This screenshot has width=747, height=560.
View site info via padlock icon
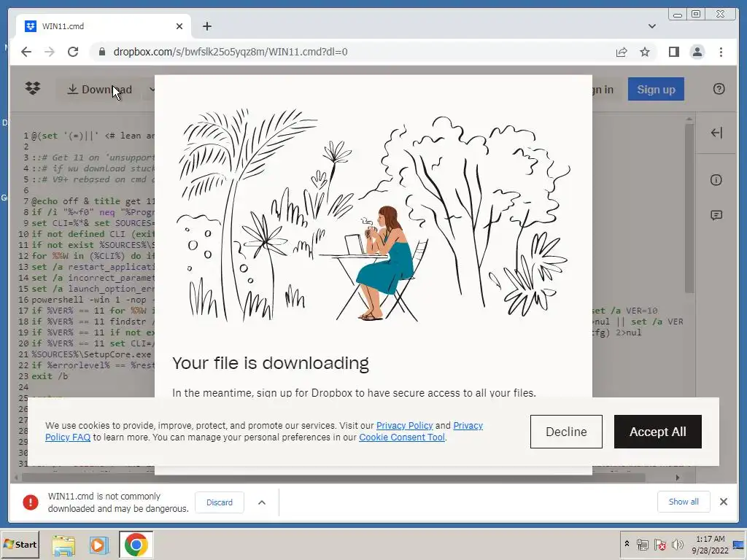[101, 52]
